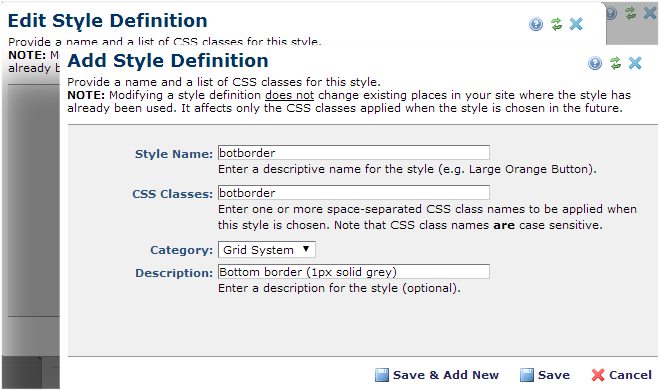This screenshot has width=659, height=390.
Task: Click the Category dropdown arrow
Action: click(306, 249)
